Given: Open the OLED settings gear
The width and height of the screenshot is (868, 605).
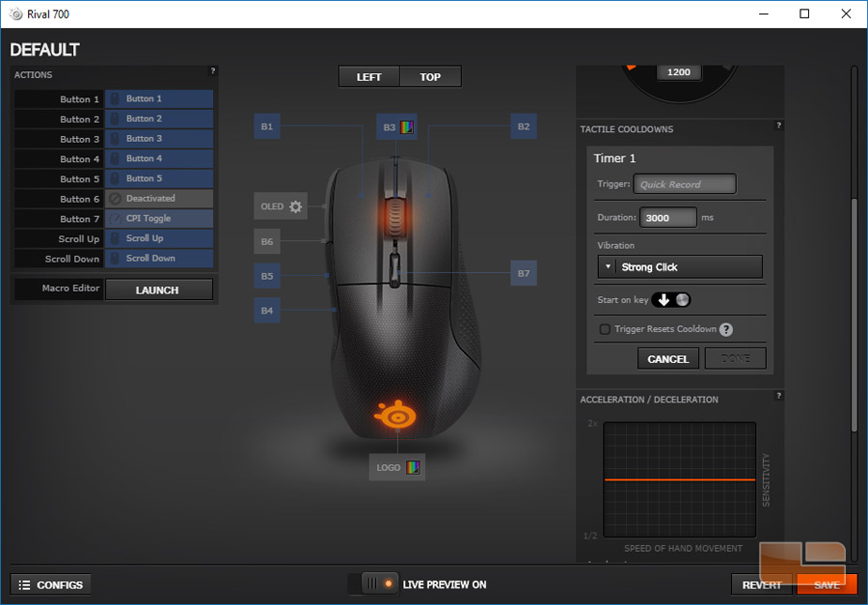Looking at the screenshot, I should click(296, 206).
